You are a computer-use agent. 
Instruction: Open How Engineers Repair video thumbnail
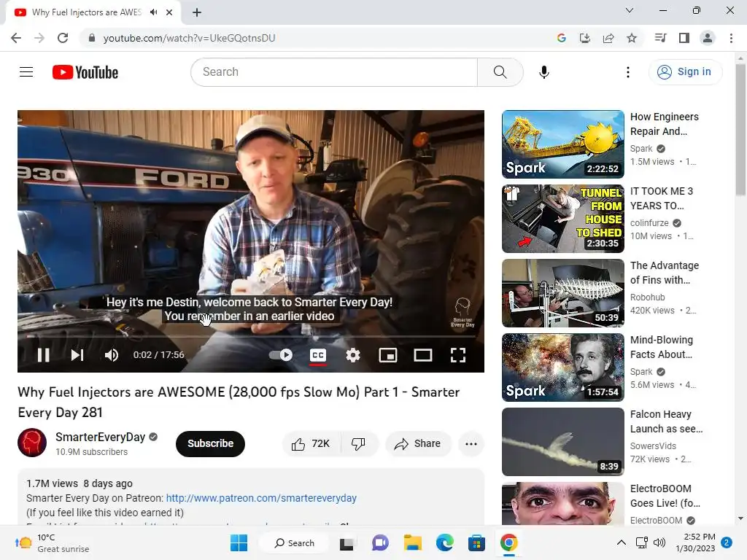click(x=562, y=144)
